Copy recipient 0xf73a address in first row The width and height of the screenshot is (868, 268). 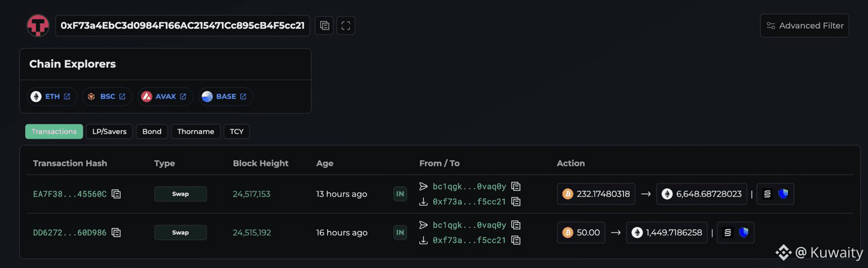516,202
